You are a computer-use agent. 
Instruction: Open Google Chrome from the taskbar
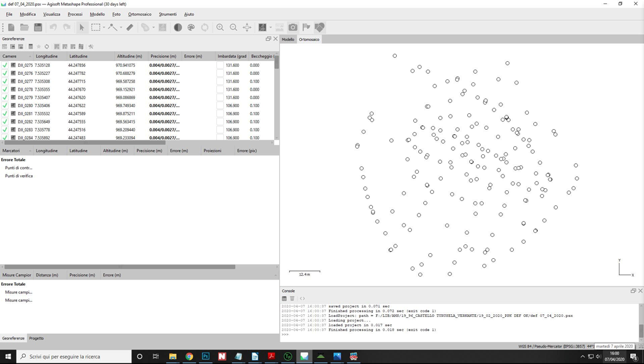[x=189, y=356]
